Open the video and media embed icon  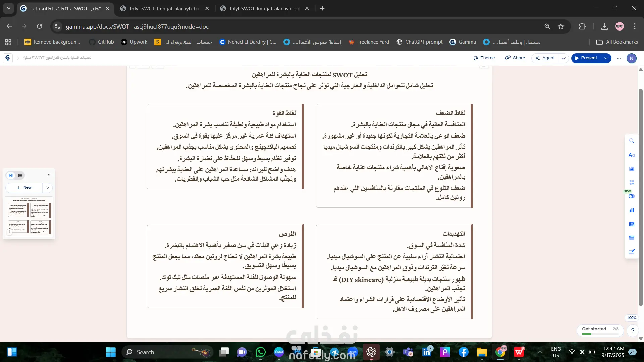coord(632,224)
